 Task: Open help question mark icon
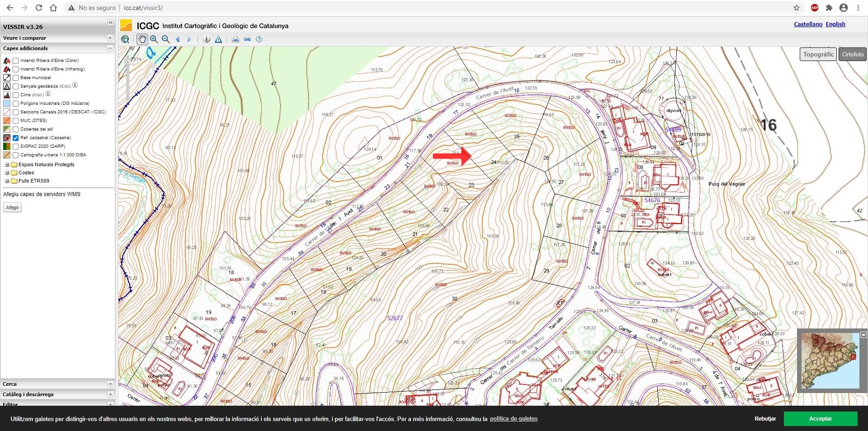click(259, 39)
